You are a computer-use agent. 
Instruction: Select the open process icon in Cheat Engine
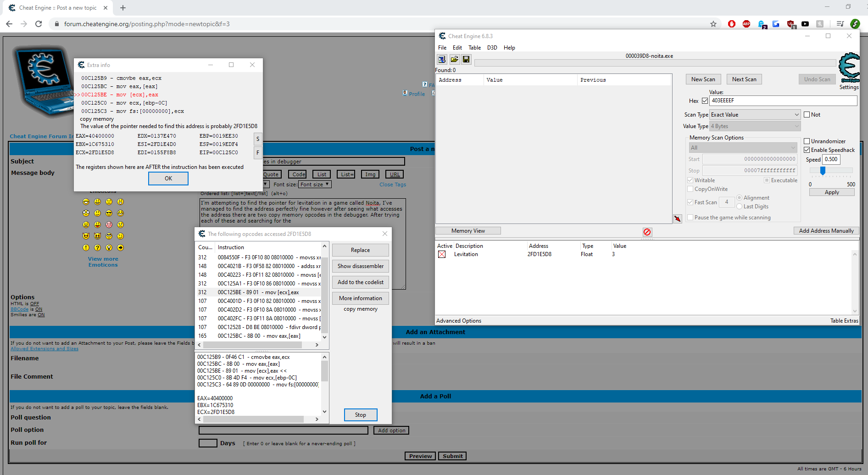click(441, 59)
